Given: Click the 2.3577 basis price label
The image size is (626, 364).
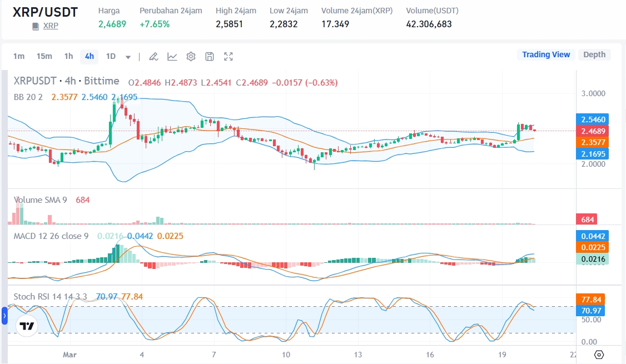Looking at the screenshot, I should [593, 142].
